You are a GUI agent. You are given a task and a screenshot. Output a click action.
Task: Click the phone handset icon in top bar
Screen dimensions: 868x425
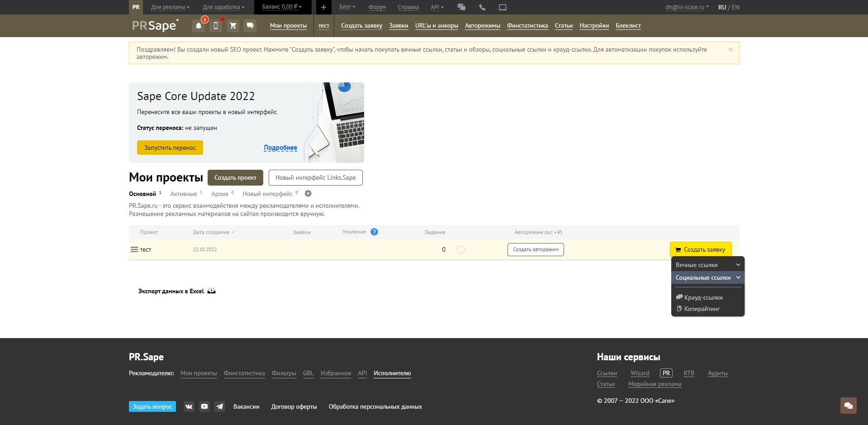[482, 7]
